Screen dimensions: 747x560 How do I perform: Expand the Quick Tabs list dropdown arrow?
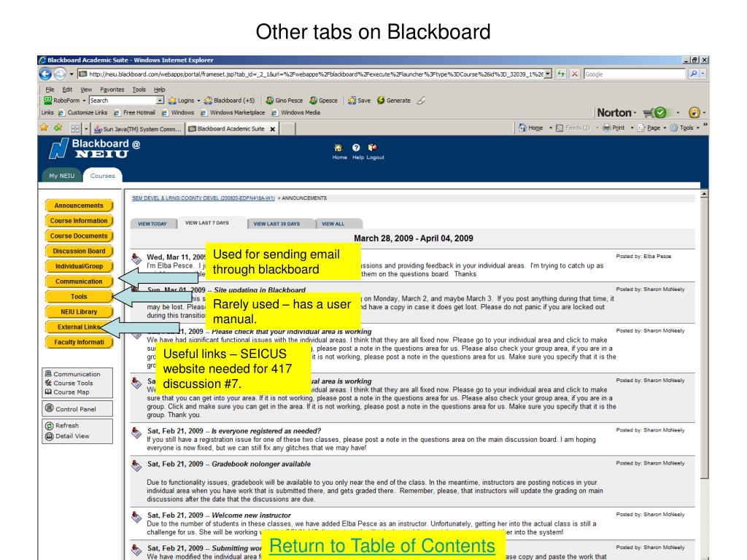point(86,128)
